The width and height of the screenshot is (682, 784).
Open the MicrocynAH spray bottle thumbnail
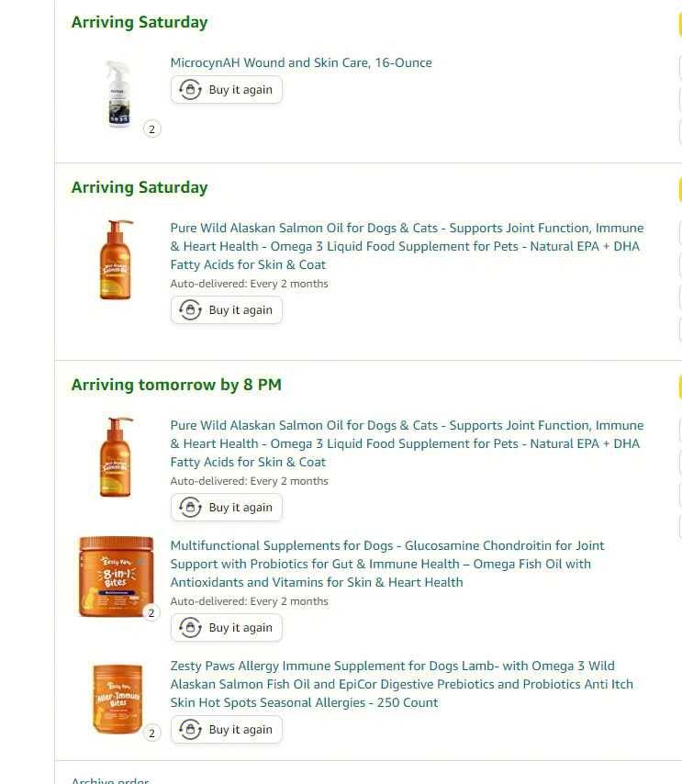[117, 94]
